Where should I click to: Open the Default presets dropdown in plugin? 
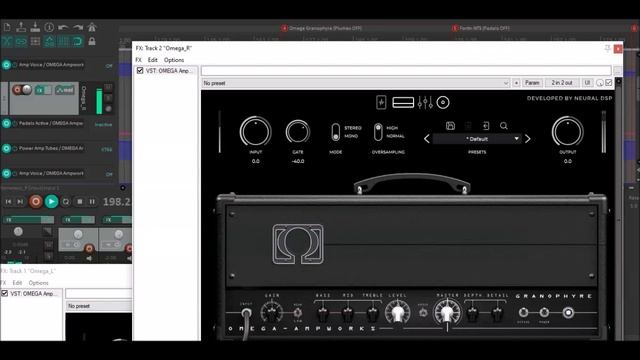[x=477, y=139]
